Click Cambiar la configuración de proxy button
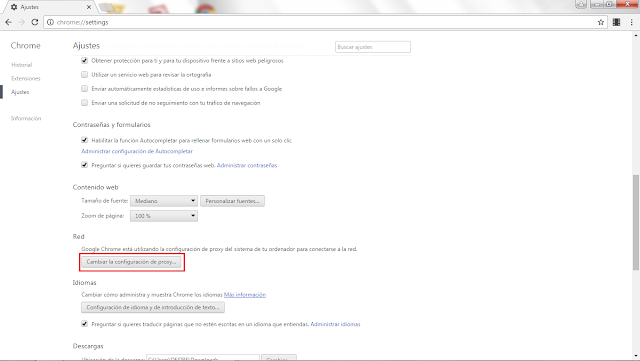The image size is (640, 361). 131,262
